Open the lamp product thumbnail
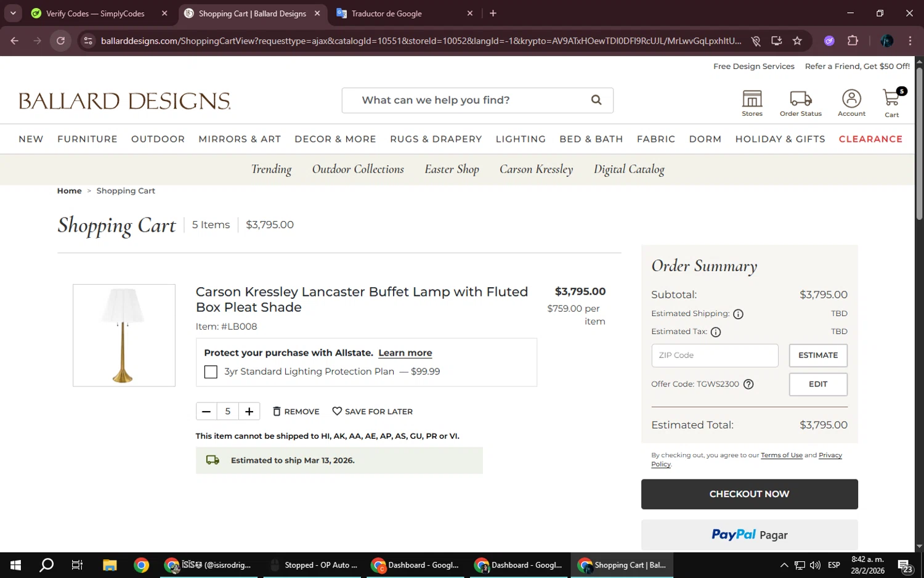The height and width of the screenshot is (578, 924). click(124, 335)
